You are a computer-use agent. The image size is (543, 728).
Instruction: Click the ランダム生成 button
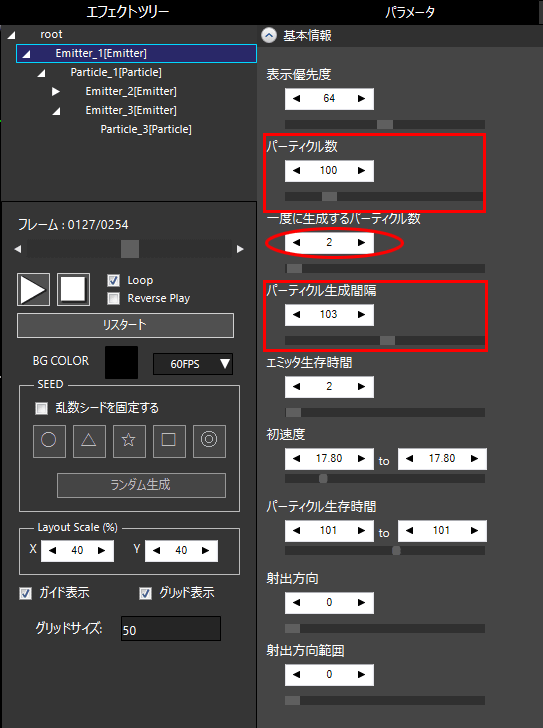coord(142,485)
